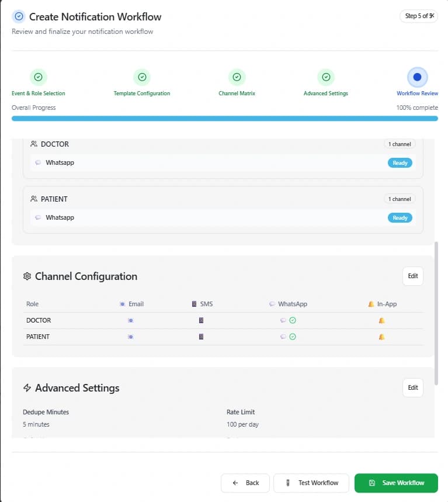Click the back arrow icon on Back button
Image resolution: width=448 pixels, height=502 pixels.
click(x=235, y=483)
